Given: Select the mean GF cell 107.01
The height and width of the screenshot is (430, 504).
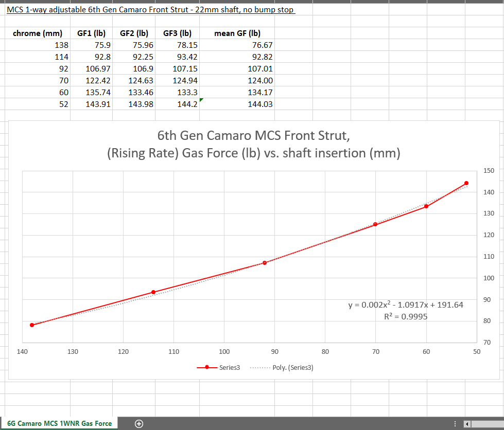Looking at the screenshot, I should coord(237,69).
